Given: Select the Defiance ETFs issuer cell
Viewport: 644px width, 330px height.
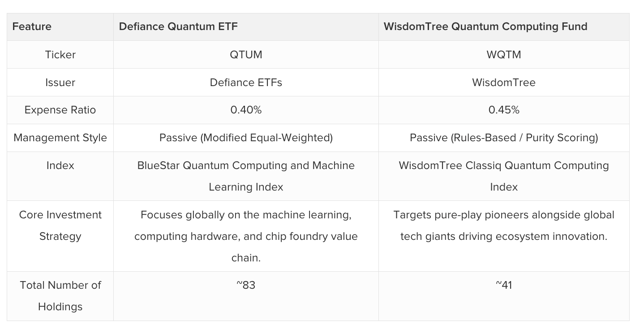Looking at the screenshot, I should 246,82.
